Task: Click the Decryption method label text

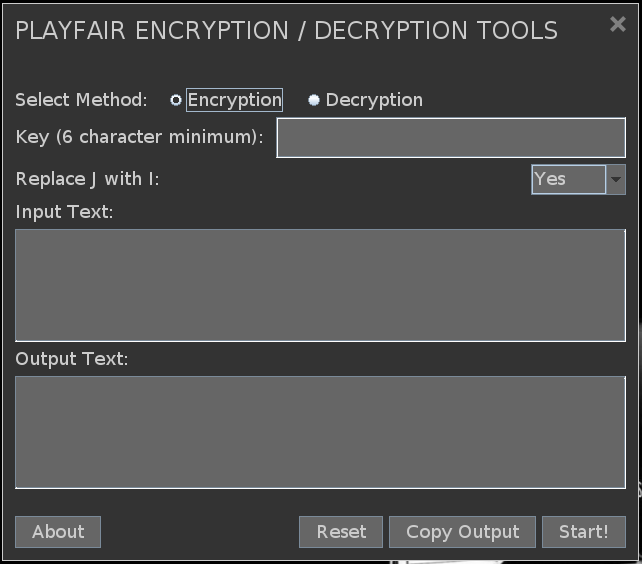Action: click(x=374, y=100)
